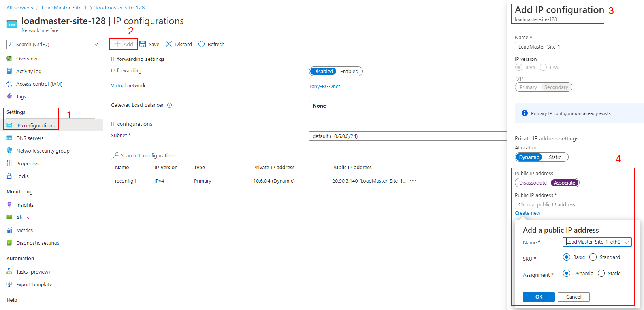The image size is (644, 310).
Task: Click the LoadMaster-Site-1 breadcrumb link
Action: (x=64, y=8)
